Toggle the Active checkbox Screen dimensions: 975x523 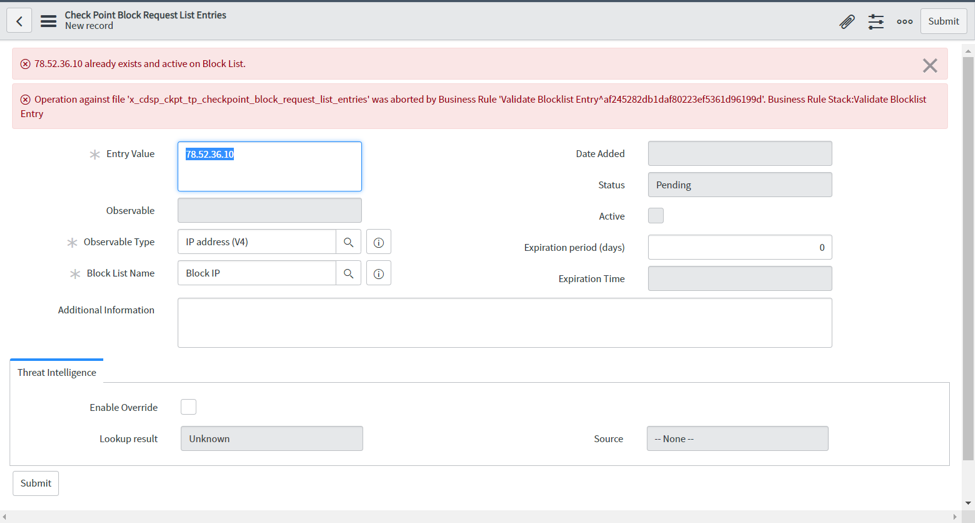[655, 216]
